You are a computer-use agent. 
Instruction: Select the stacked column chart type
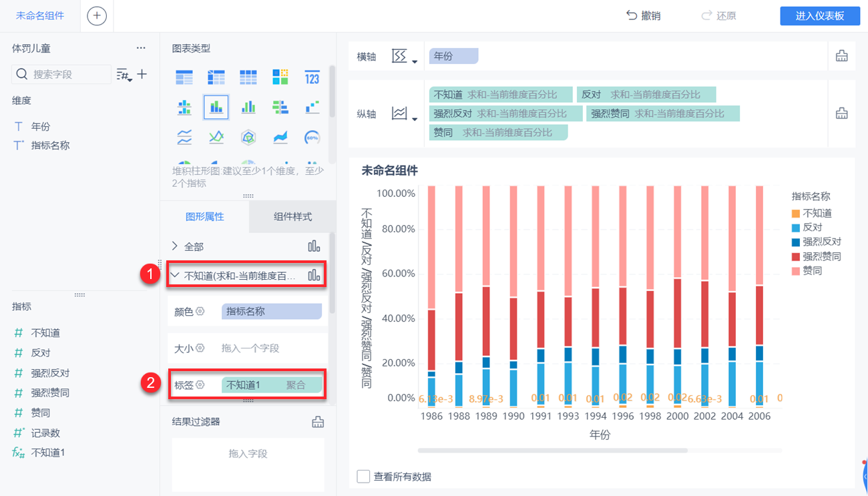[216, 107]
